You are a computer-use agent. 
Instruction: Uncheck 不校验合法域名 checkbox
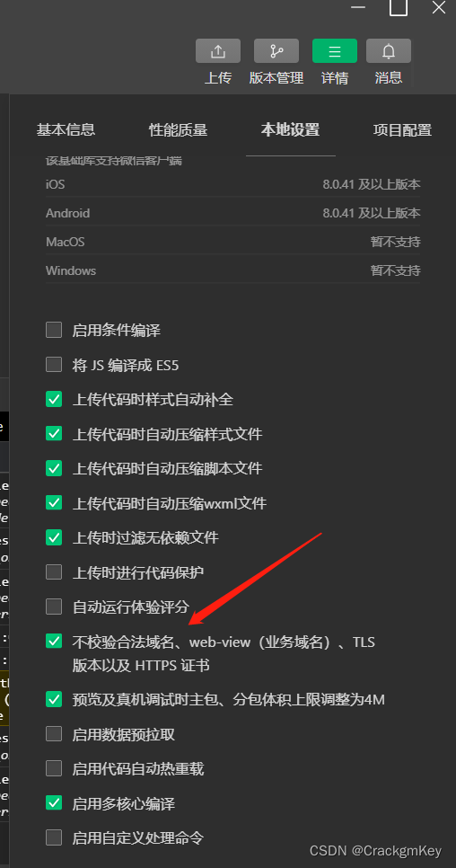(54, 641)
